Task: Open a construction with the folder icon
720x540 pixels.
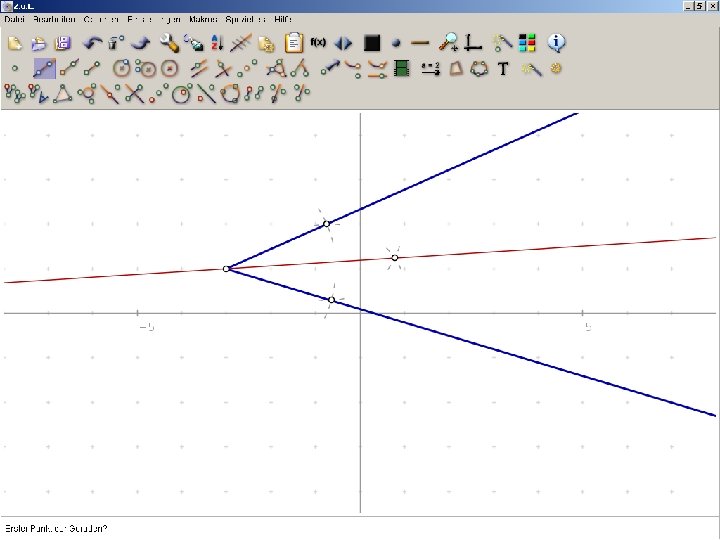Action: (39, 43)
